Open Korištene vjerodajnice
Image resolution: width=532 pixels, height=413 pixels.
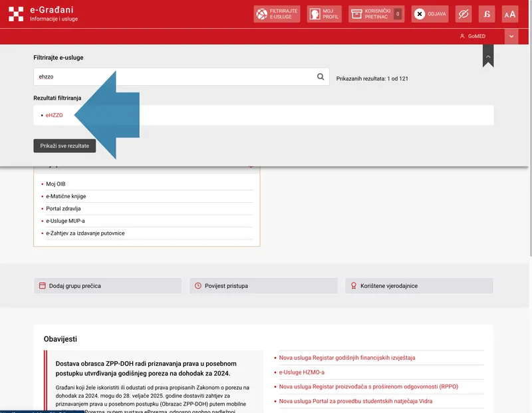tap(420, 286)
